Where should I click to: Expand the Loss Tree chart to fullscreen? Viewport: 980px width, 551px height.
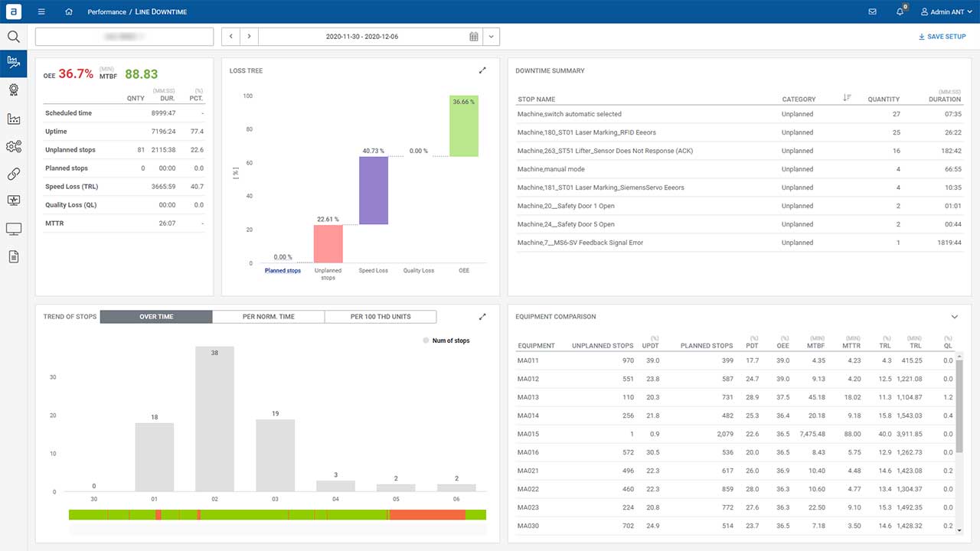coord(482,70)
